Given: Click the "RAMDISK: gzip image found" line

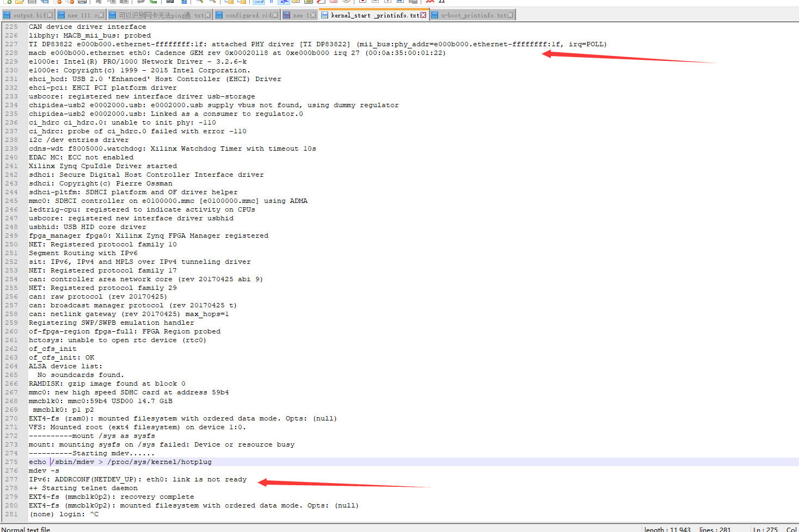Looking at the screenshot, I should point(107,383).
